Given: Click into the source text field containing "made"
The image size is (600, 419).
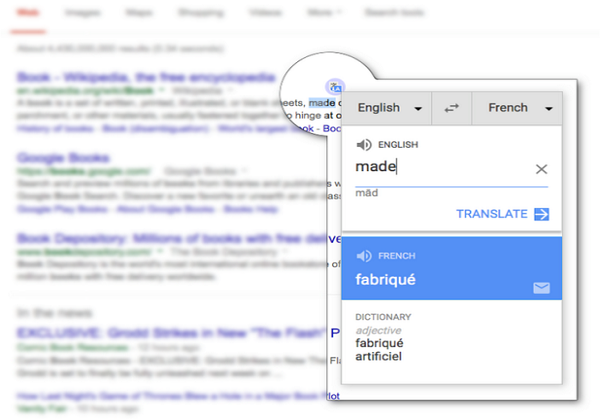Looking at the screenshot, I should coord(440,167).
